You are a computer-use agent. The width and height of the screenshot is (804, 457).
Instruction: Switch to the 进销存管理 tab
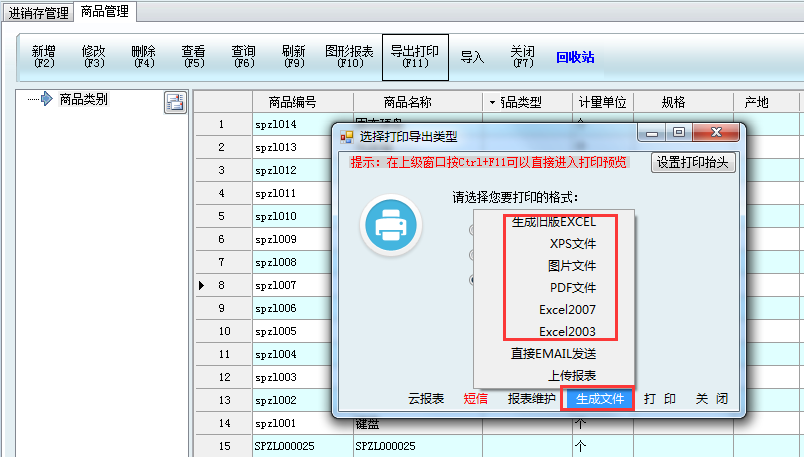tap(39, 13)
